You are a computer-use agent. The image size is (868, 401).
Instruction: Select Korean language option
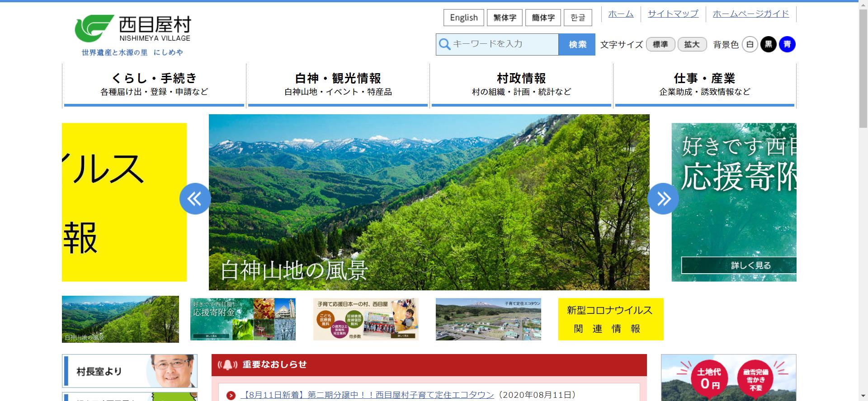pyautogui.click(x=578, y=18)
